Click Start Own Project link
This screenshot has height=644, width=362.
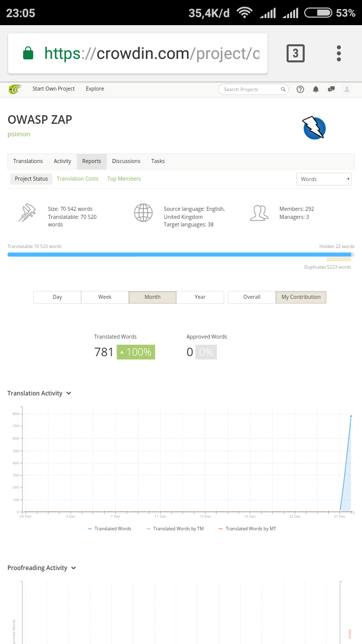pyautogui.click(x=54, y=89)
